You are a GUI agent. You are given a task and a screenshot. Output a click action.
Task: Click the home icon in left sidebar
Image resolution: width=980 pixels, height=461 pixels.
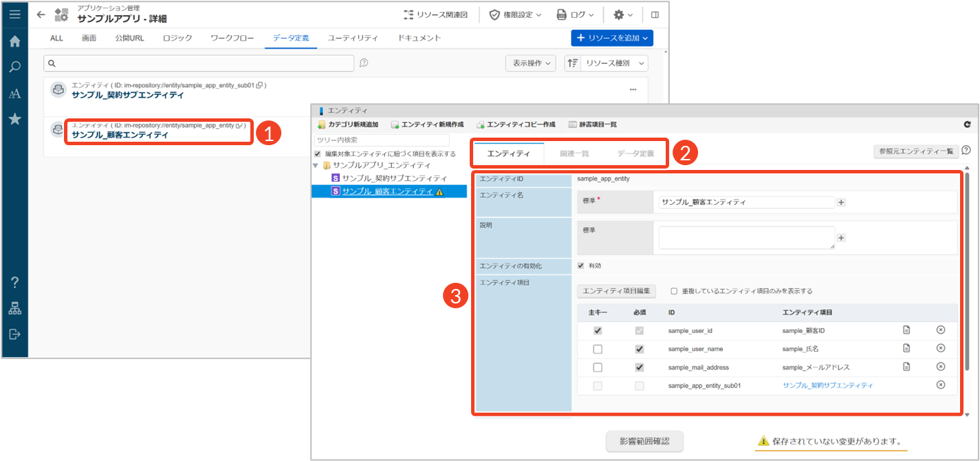coord(14,41)
